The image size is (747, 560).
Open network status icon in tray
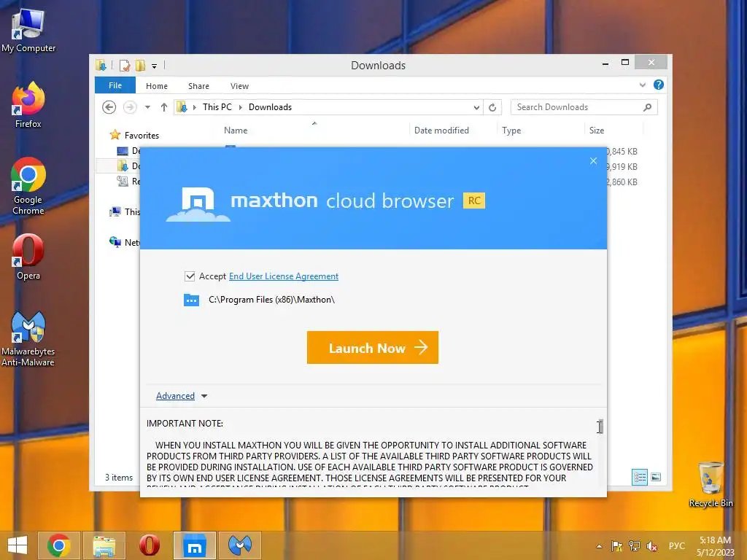click(634, 546)
